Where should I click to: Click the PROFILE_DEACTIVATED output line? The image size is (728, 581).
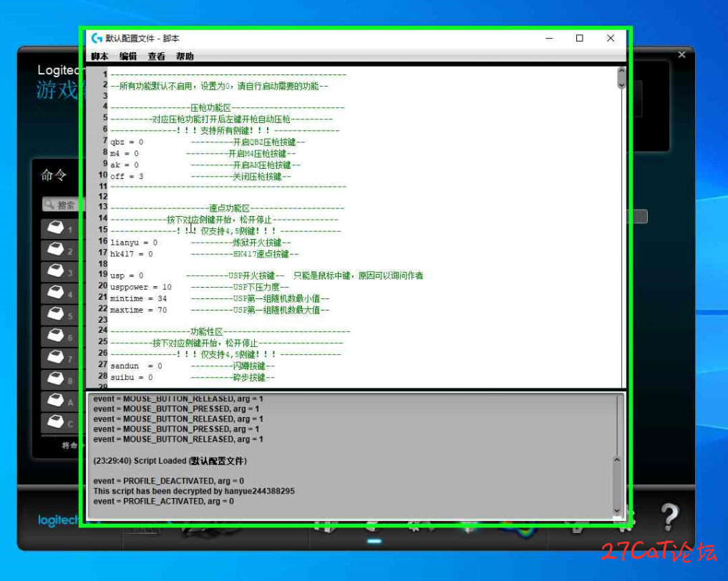168,481
